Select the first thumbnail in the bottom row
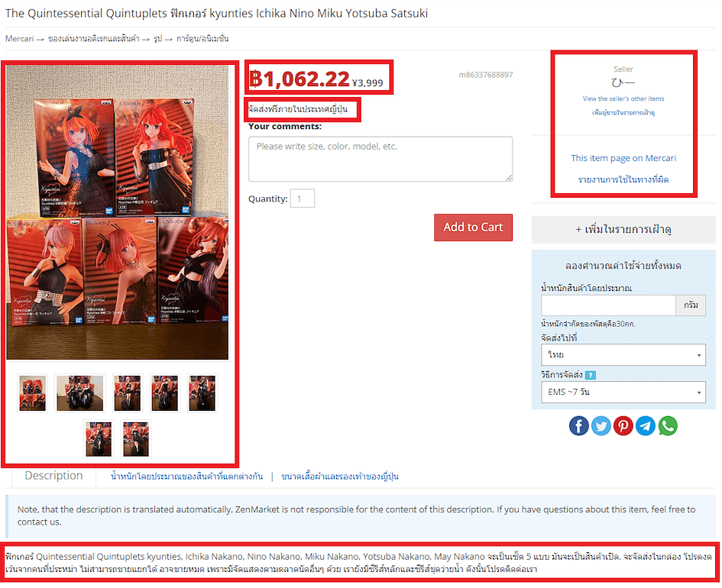The image size is (722, 588). point(98,439)
